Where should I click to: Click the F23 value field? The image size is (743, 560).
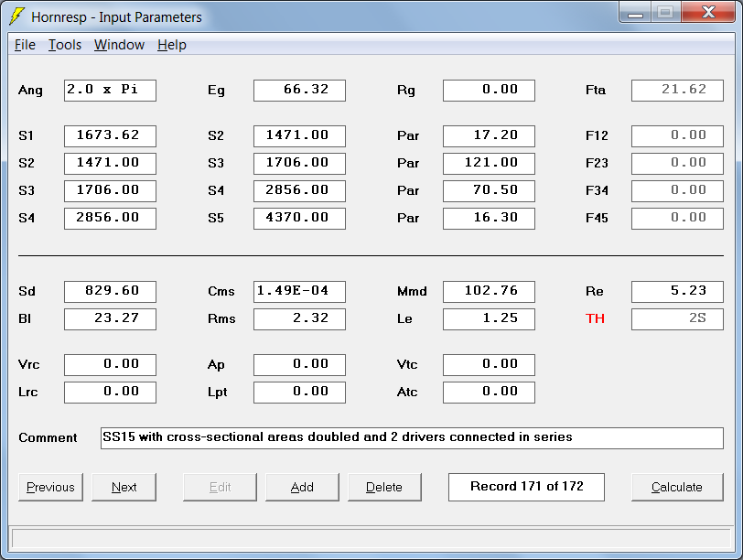click(678, 164)
